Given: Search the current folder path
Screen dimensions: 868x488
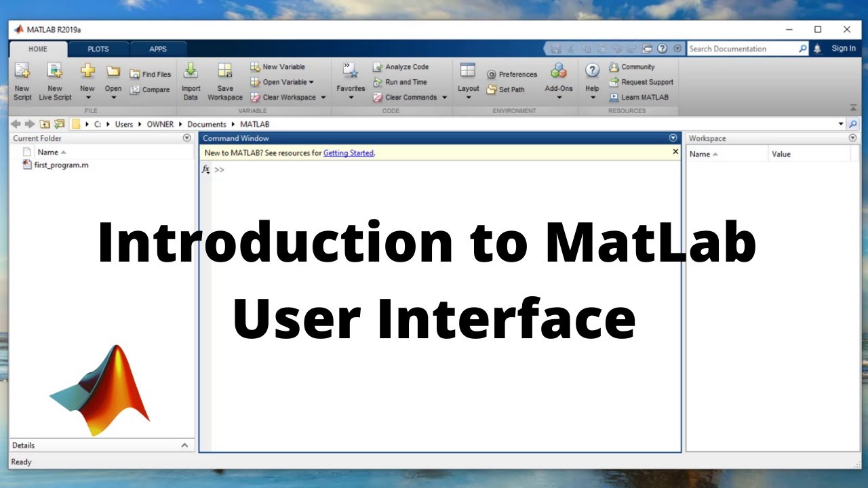Looking at the screenshot, I should tap(852, 124).
